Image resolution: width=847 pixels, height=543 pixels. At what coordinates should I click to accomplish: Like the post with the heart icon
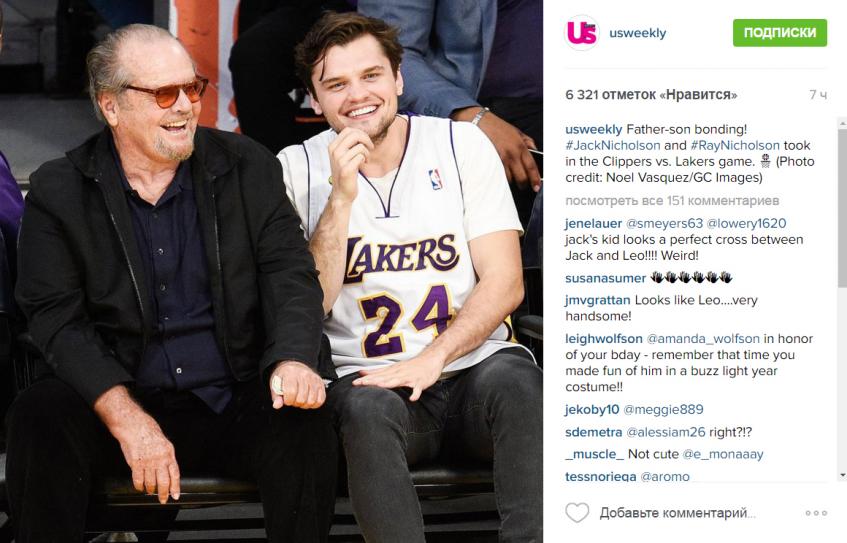point(577,512)
